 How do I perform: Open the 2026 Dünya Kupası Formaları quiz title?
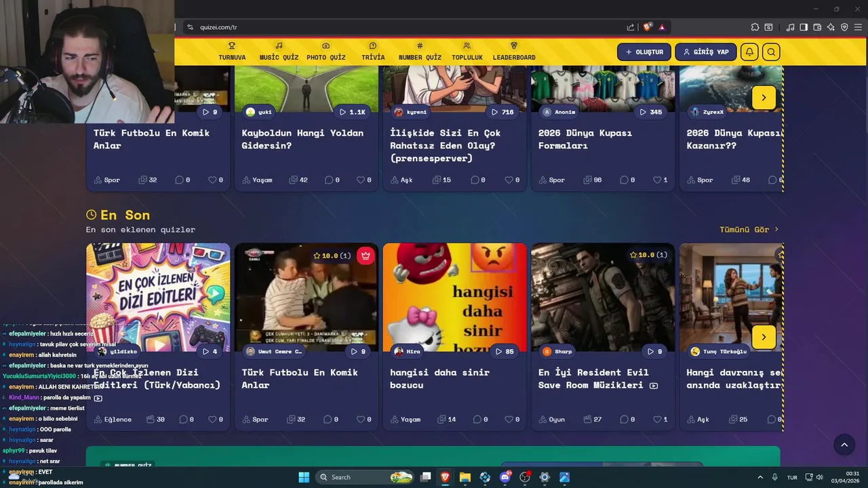click(585, 139)
